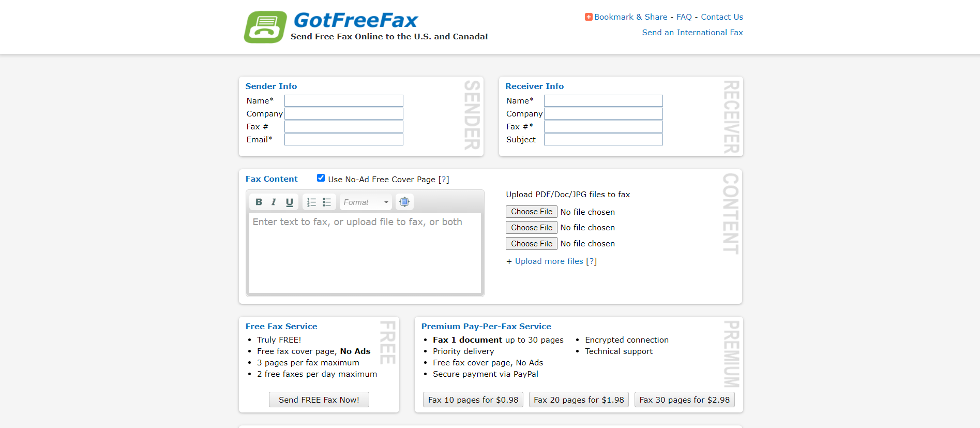The image size is (980, 428).
Task: Click the text 'Truly FREE!'
Action: (279, 340)
